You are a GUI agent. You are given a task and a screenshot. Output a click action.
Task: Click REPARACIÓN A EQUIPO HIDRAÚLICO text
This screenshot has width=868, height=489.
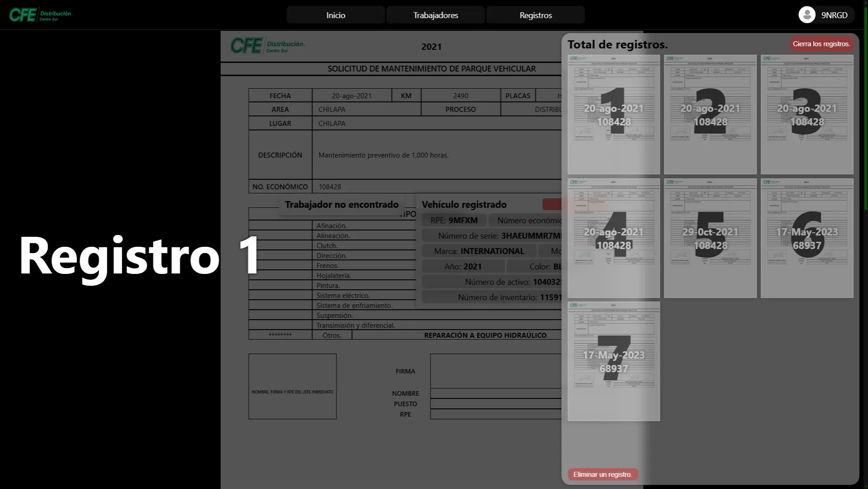[485, 336]
